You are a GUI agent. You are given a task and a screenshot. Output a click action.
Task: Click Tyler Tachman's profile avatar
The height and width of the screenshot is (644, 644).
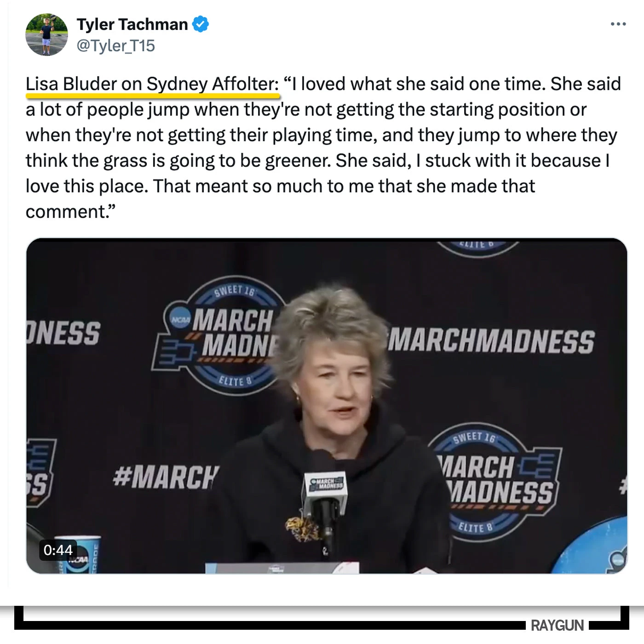[46, 34]
